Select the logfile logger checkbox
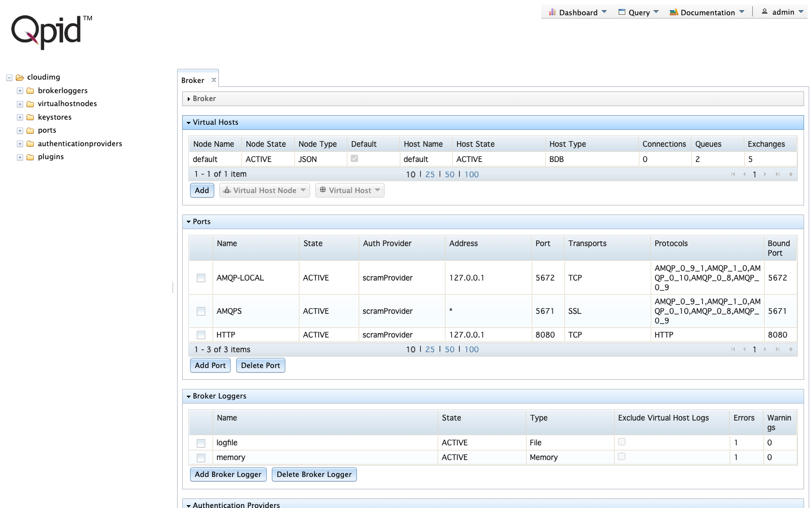Image resolution: width=812 pixels, height=508 pixels. point(201,443)
